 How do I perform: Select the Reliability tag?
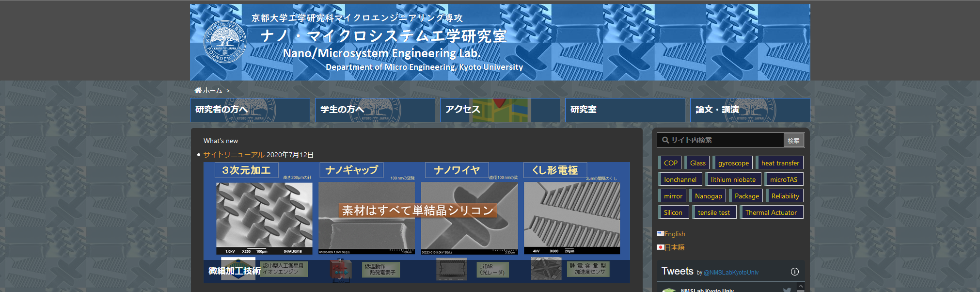(785, 196)
